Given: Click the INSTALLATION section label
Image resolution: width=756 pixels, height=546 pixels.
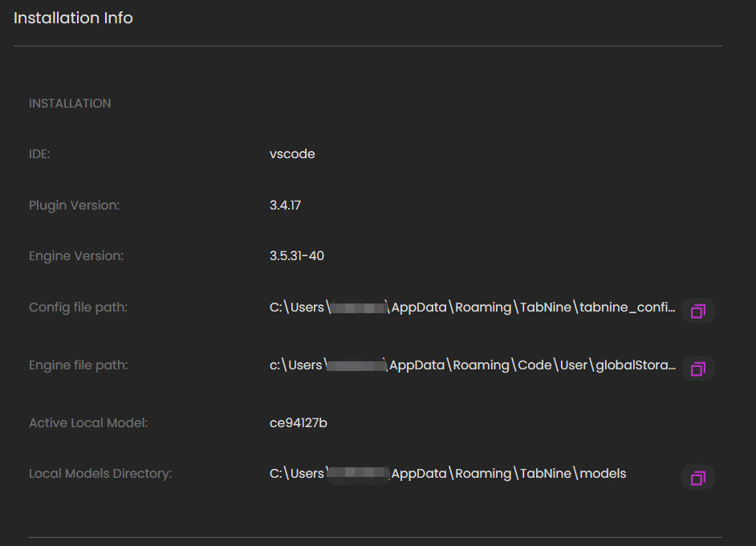Looking at the screenshot, I should click(x=70, y=104).
